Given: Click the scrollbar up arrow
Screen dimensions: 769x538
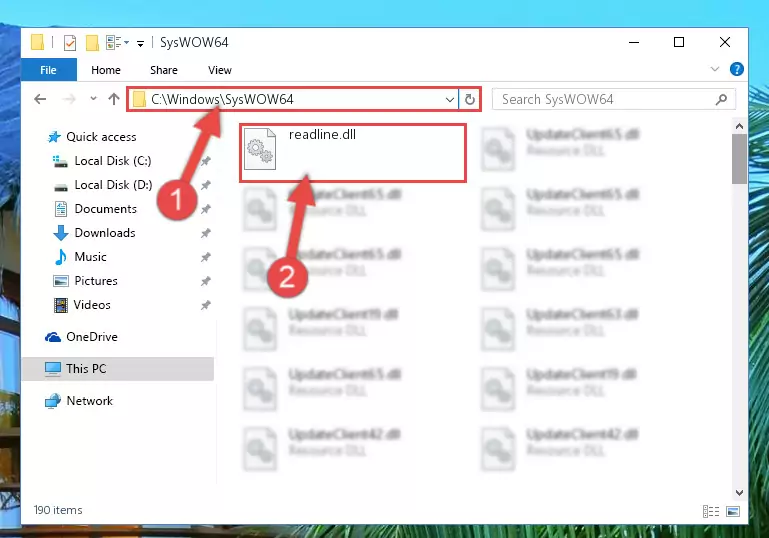Looking at the screenshot, I should point(739,126).
